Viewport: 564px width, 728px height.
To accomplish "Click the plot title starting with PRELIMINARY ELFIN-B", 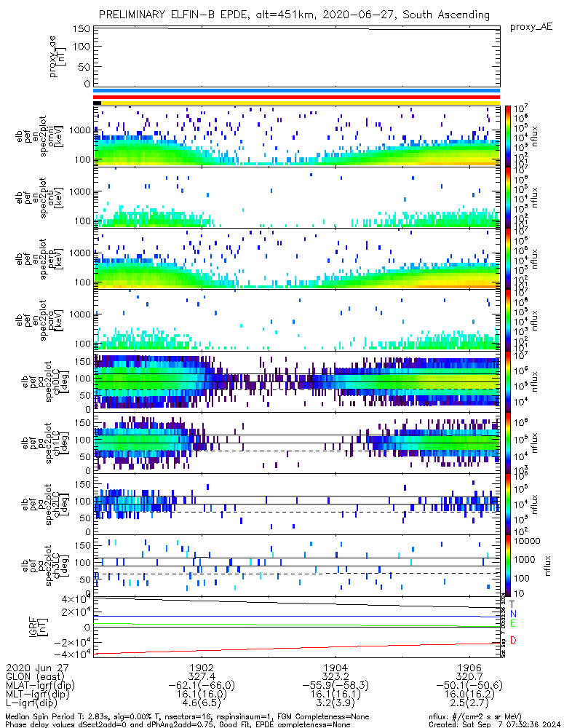I will click(293, 15).
